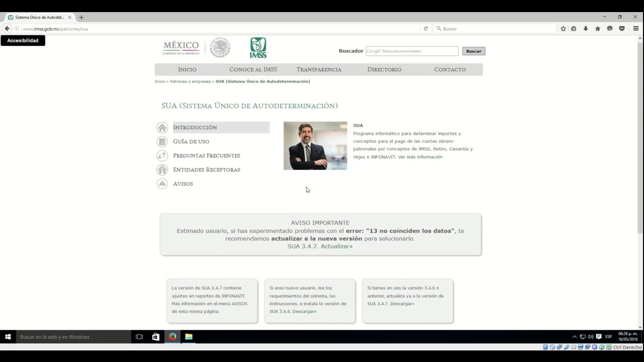Viewport: 644px width, 362px height.
Task: Open Preguntas Frecuentes in the side menu
Action: tap(207, 156)
